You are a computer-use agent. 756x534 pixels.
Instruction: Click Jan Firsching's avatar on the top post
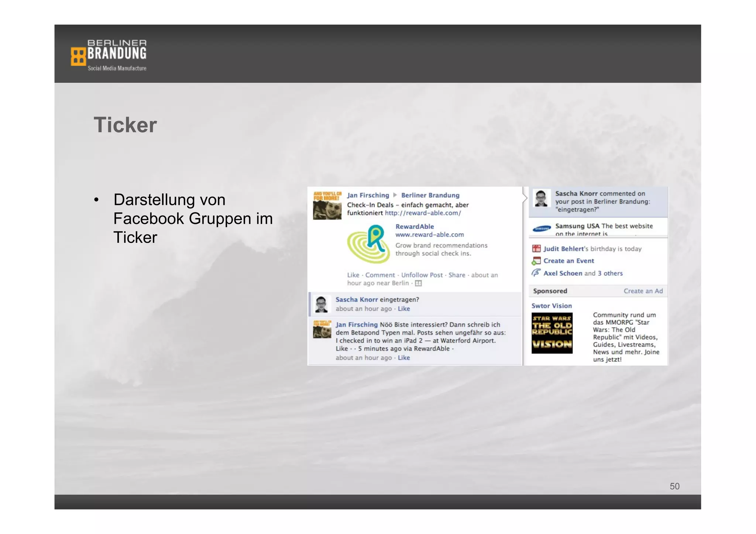click(327, 206)
